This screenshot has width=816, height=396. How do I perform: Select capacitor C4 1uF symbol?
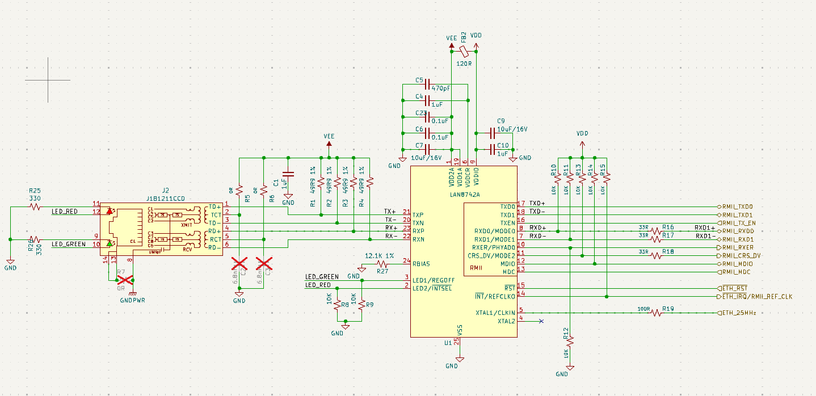(427, 100)
